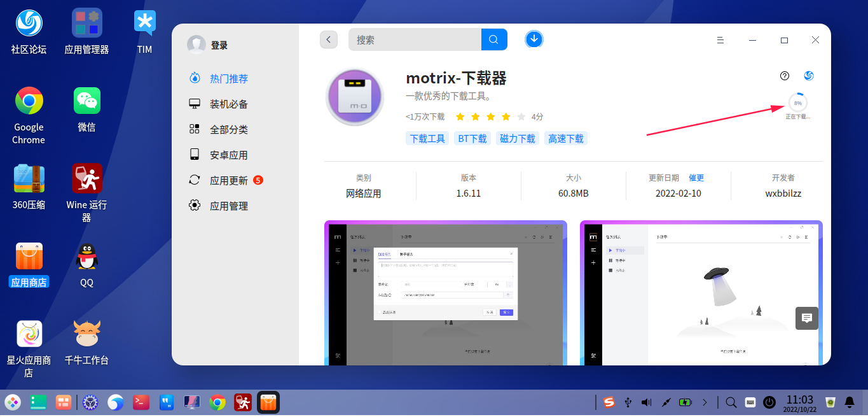Open the Sogou input icon in system tray
Screen dimensions: 868x417
point(609,402)
